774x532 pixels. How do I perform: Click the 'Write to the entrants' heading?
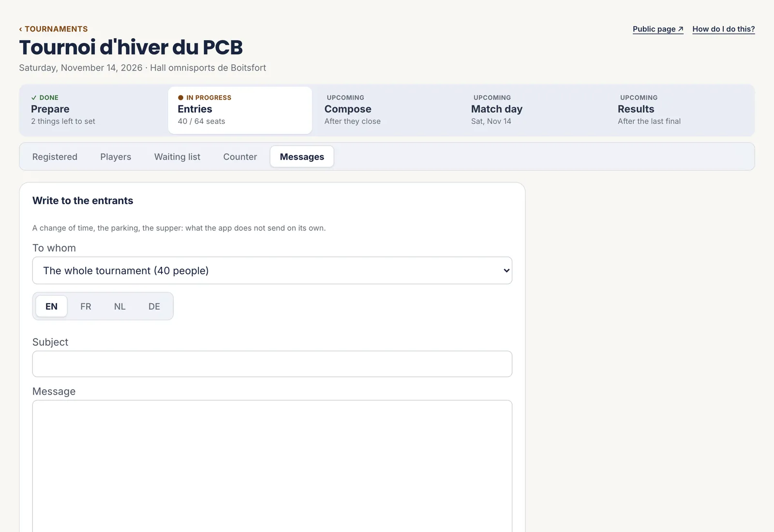(83, 201)
